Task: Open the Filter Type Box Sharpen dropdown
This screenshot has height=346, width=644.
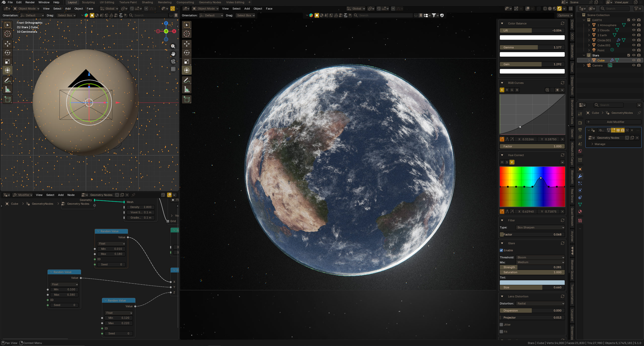Action: [x=540, y=227]
